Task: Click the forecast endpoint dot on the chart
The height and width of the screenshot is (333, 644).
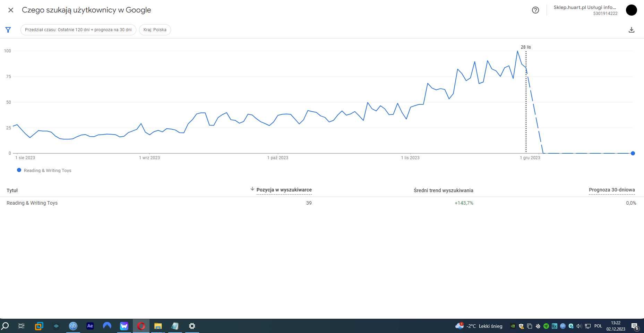Action: tap(633, 153)
